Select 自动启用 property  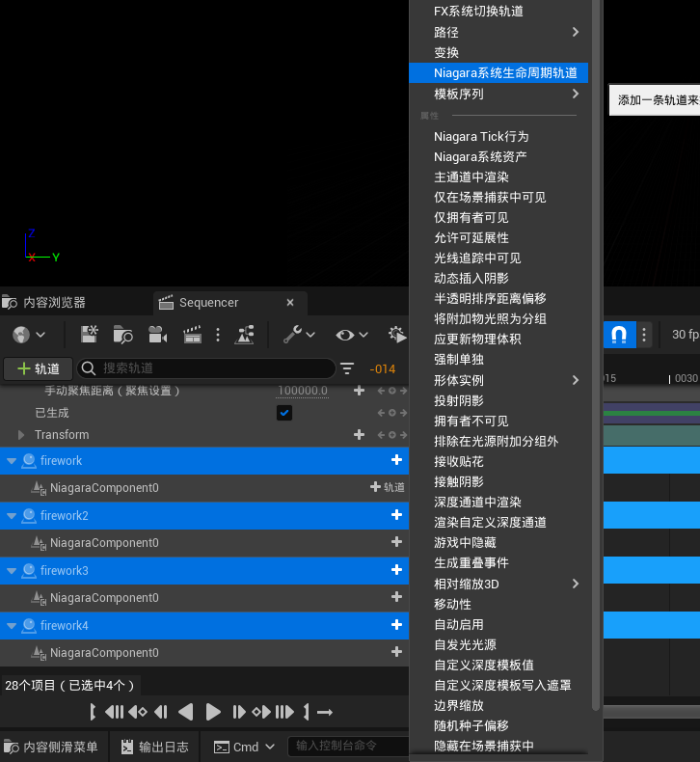(x=498, y=624)
